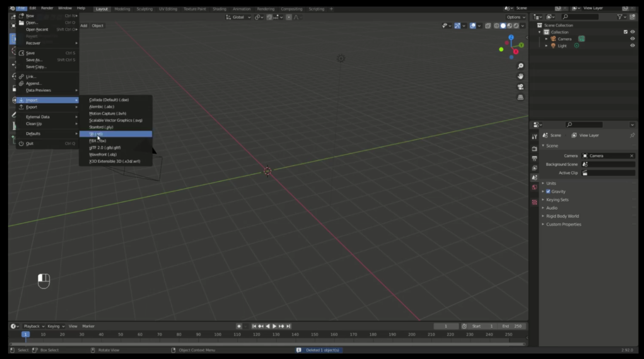Open Scene properties tab icon
The image size is (644, 359).
point(534,177)
